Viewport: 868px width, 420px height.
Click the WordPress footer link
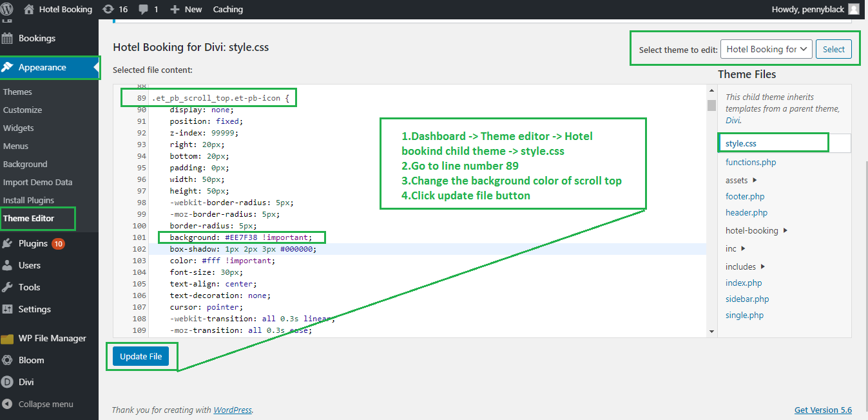click(233, 410)
